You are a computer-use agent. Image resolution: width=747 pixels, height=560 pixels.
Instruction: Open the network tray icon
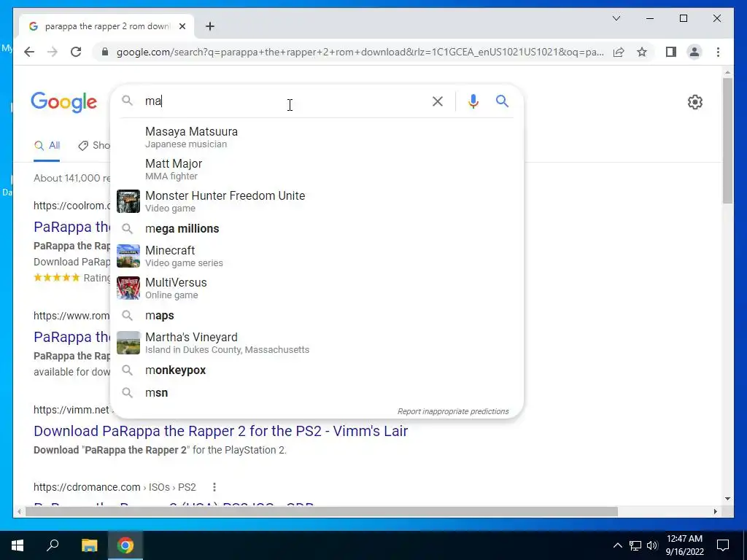point(635,545)
